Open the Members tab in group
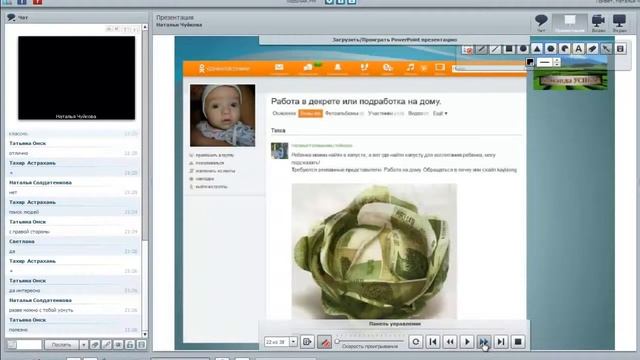This screenshot has width=640, height=360. point(386,113)
